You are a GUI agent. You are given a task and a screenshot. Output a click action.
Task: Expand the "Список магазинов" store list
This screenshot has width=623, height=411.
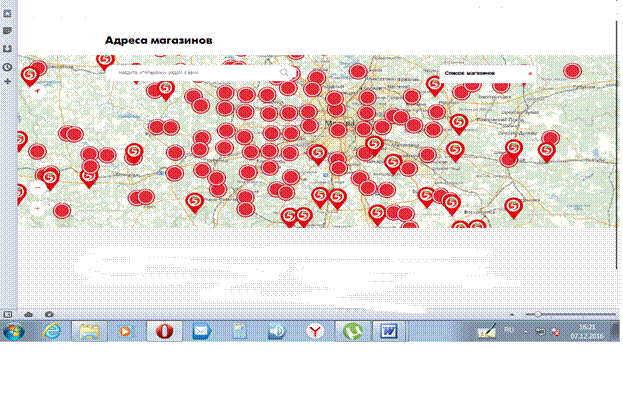pyautogui.click(x=487, y=74)
